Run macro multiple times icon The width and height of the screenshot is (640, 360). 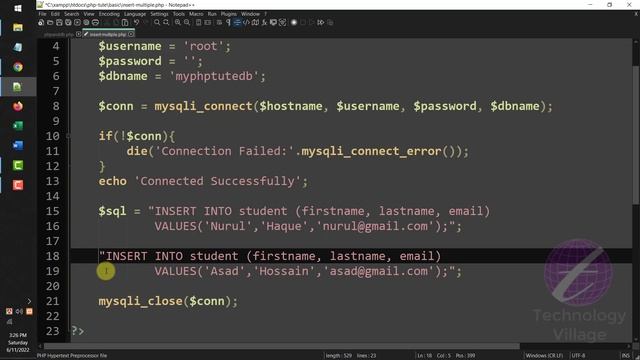pos(320,22)
